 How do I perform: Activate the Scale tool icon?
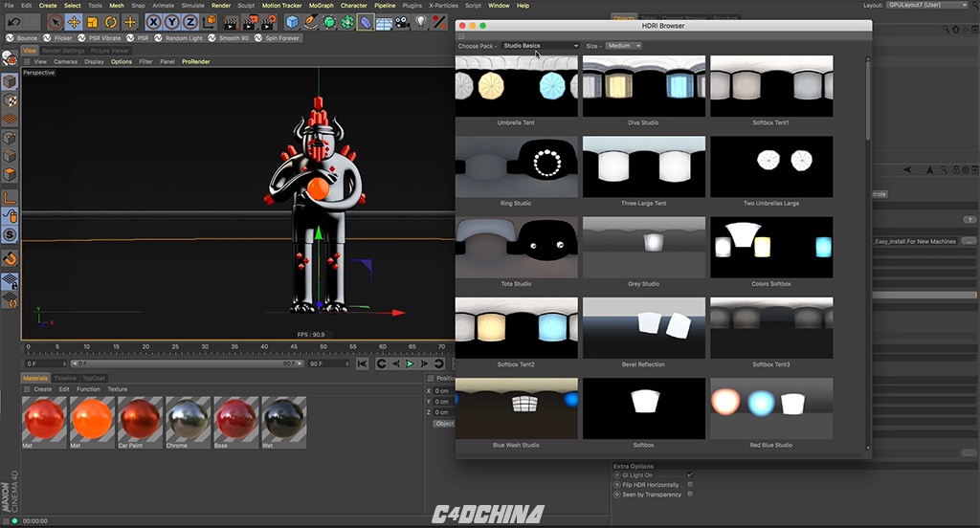tap(92, 23)
